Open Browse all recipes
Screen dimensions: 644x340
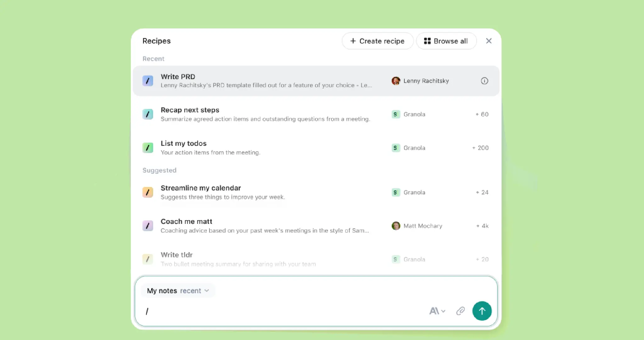click(x=446, y=41)
